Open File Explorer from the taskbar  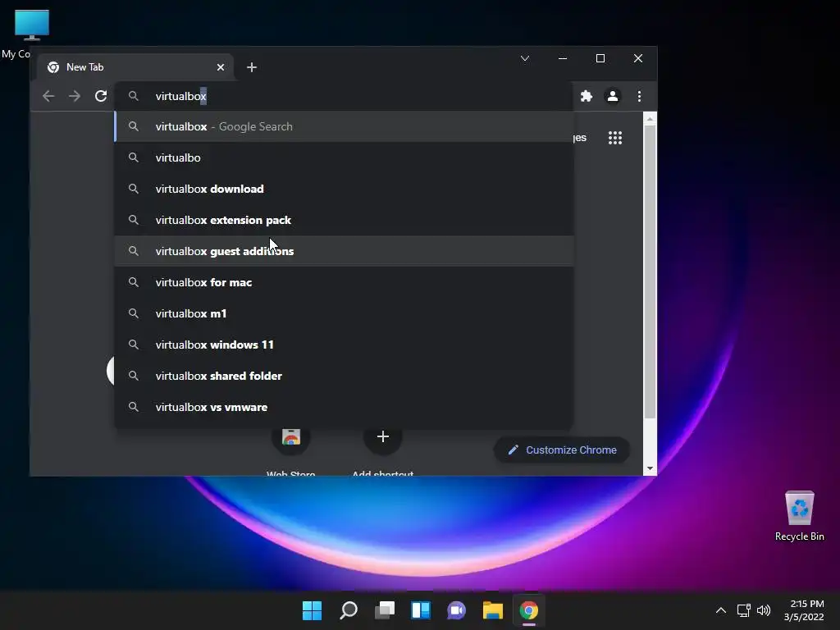[x=493, y=610]
